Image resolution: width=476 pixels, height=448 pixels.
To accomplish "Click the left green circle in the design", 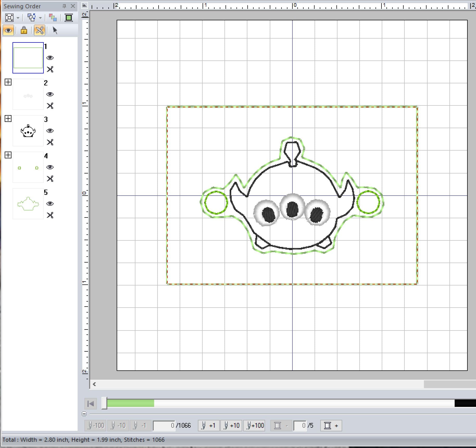I will pos(216,202).
